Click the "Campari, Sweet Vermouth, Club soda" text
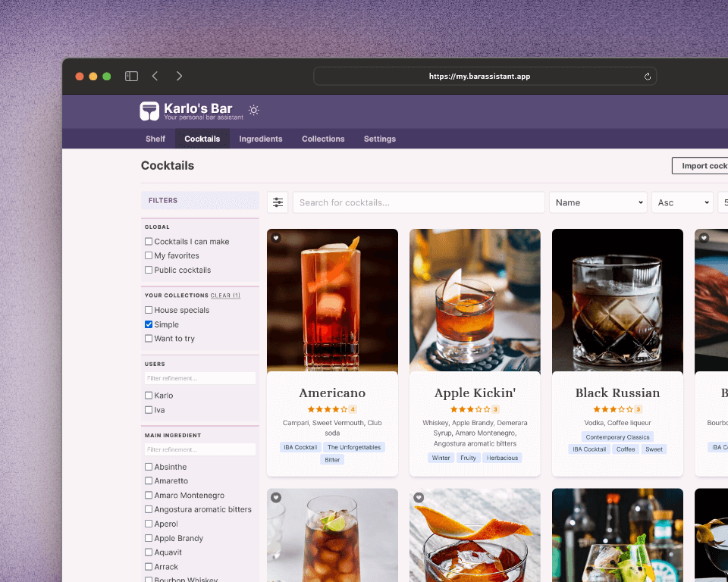Viewport: 728px width, 582px height. 332,427
